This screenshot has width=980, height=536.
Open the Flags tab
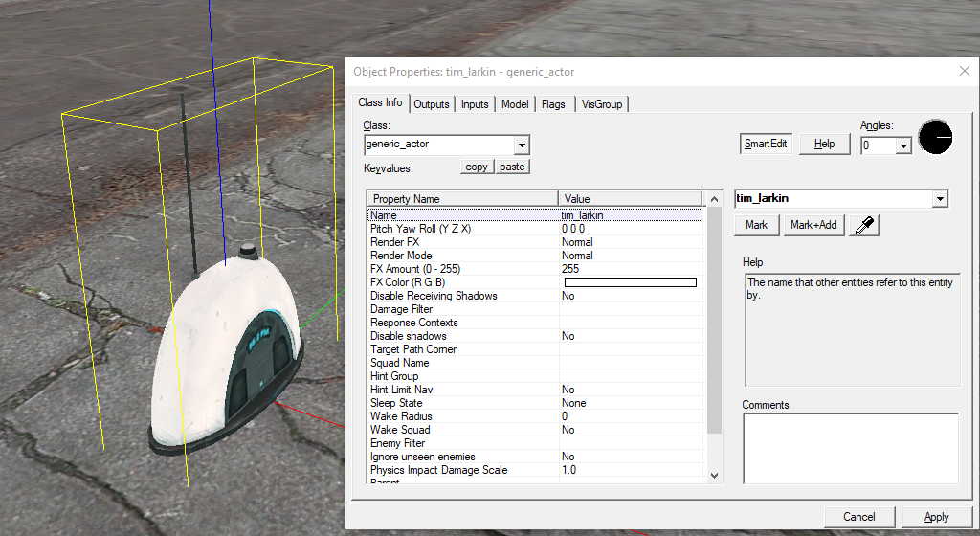tap(553, 104)
